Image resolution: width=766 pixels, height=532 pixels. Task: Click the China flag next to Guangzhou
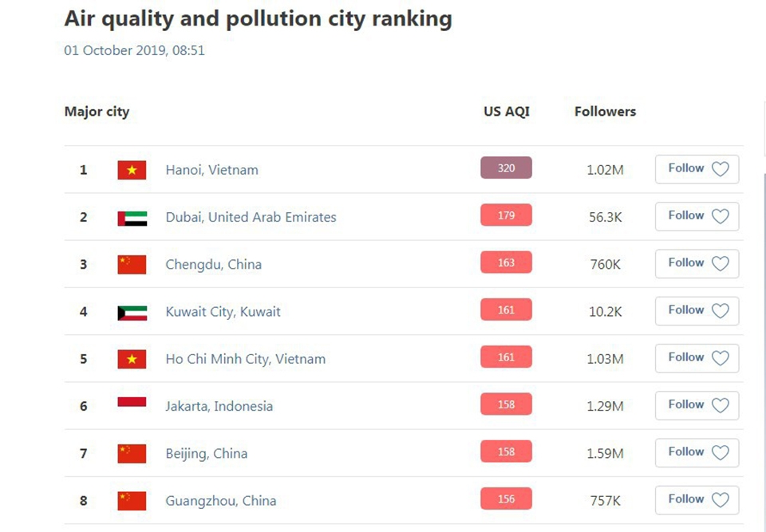(x=132, y=500)
